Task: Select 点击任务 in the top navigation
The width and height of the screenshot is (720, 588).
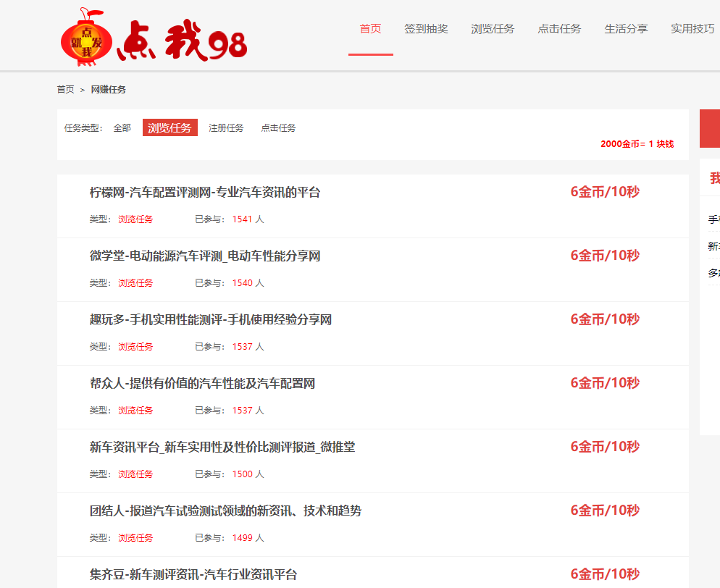Action: [559, 29]
